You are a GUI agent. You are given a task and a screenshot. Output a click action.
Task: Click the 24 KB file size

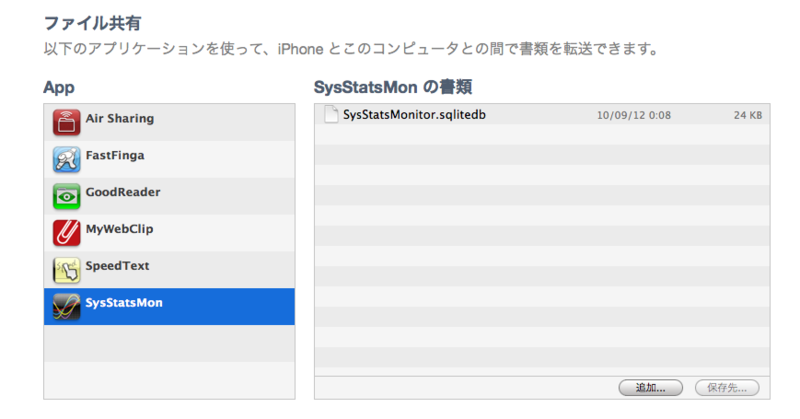pyautogui.click(x=747, y=116)
